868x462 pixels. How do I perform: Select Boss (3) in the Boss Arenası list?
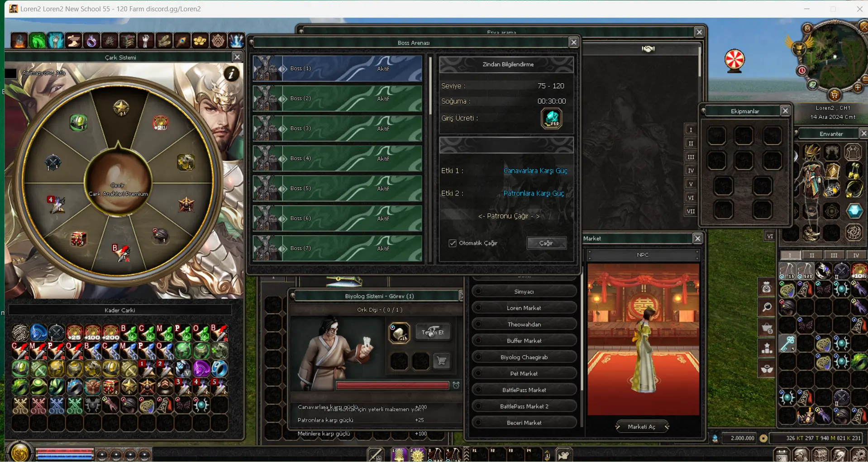(337, 129)
